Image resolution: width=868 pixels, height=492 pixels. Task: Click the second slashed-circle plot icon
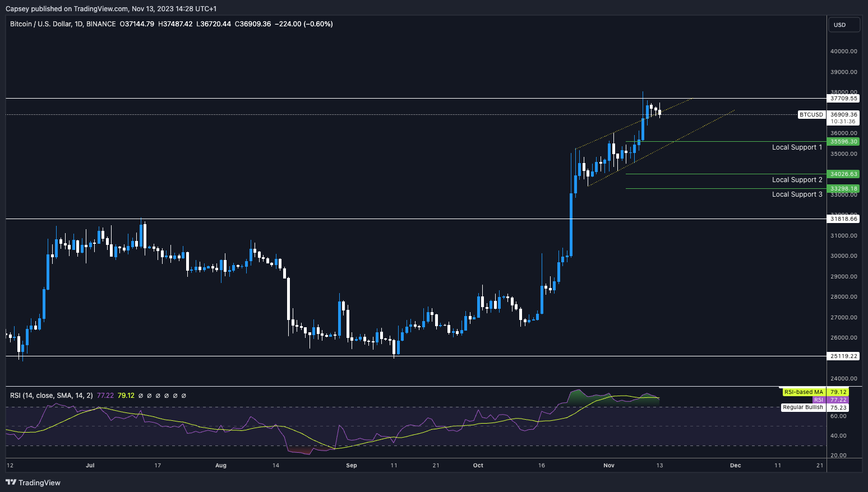(x=149, y=396)
